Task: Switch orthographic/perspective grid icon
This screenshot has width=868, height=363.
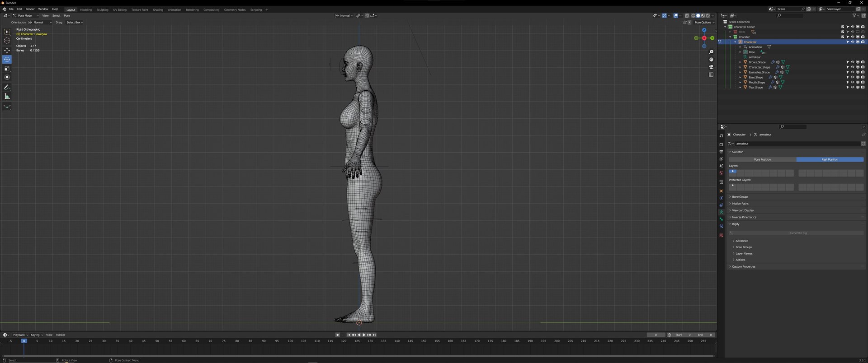Action: click(711, 75)
